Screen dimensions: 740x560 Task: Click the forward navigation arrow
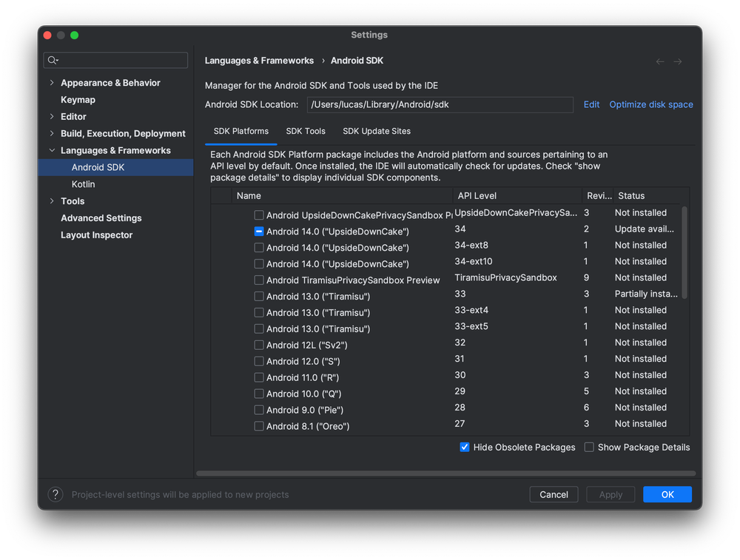[678, 61]
